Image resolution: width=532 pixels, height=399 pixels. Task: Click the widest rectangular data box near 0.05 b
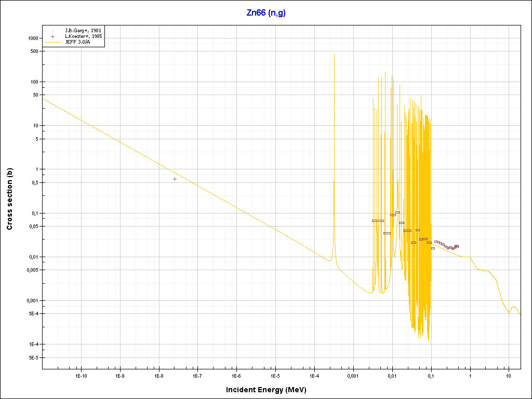378,221
